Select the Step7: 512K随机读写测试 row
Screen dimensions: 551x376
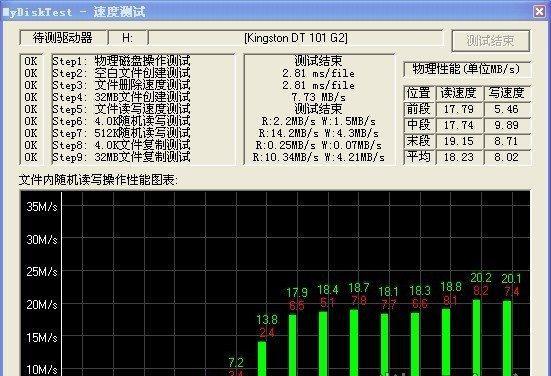tap(121, 133)
